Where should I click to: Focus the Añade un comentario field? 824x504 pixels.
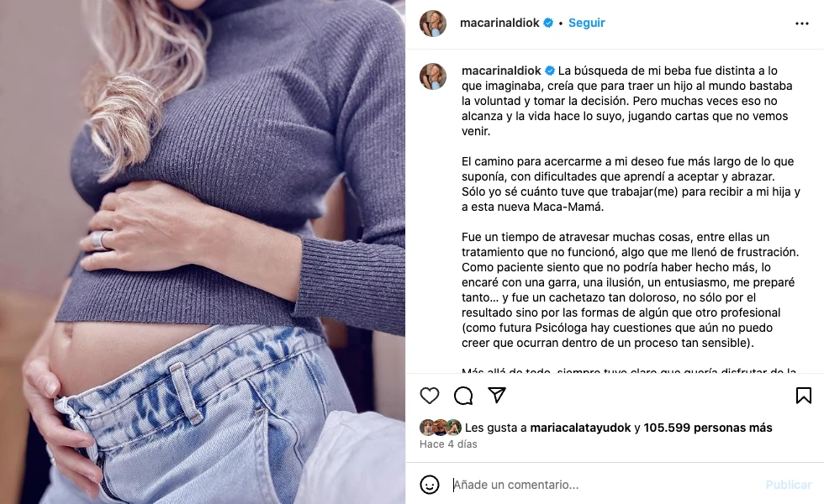605,485
